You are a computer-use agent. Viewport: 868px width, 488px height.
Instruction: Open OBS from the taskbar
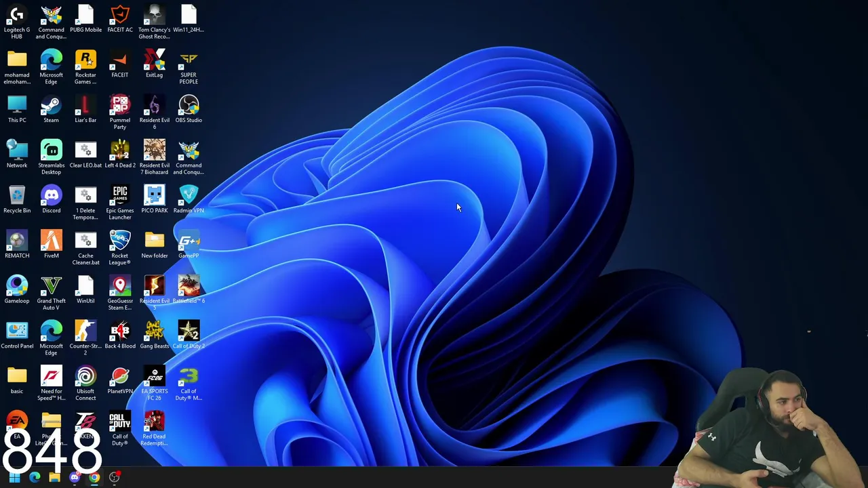pyautogui.click(x=115, y=477)
